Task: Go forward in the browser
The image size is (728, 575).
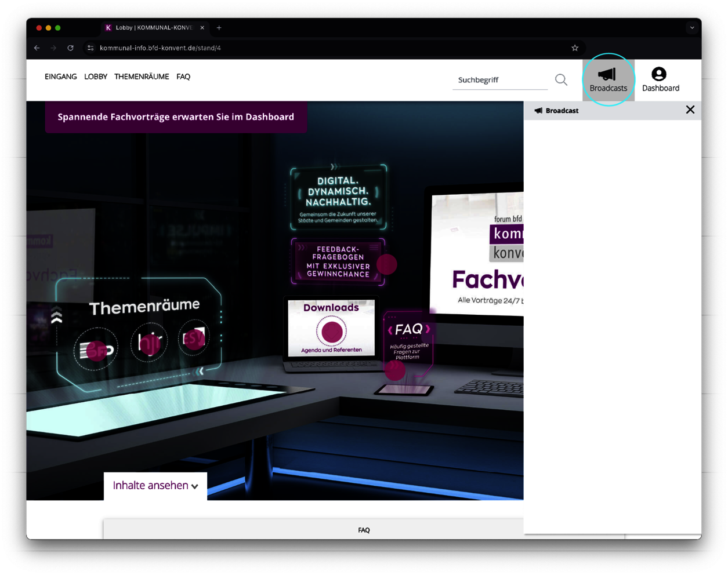Action: pyautogui.click(x=53, y=48)
